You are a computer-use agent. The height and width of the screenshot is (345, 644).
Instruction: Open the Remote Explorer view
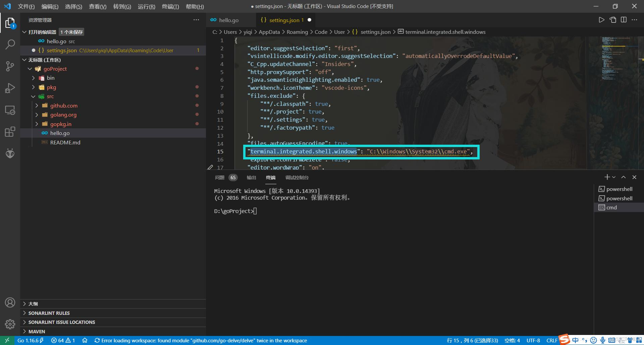pyautogui.click(x=10, y=110)
